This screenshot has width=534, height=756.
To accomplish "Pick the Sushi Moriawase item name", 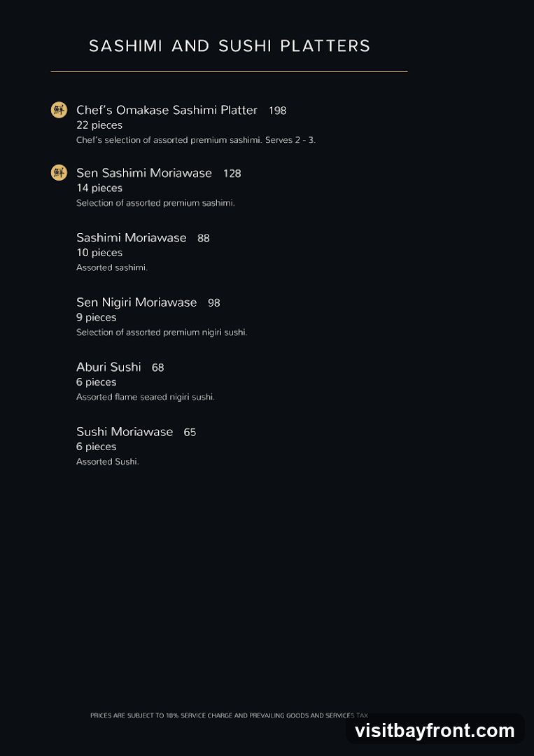I will (x=125, y=431).
